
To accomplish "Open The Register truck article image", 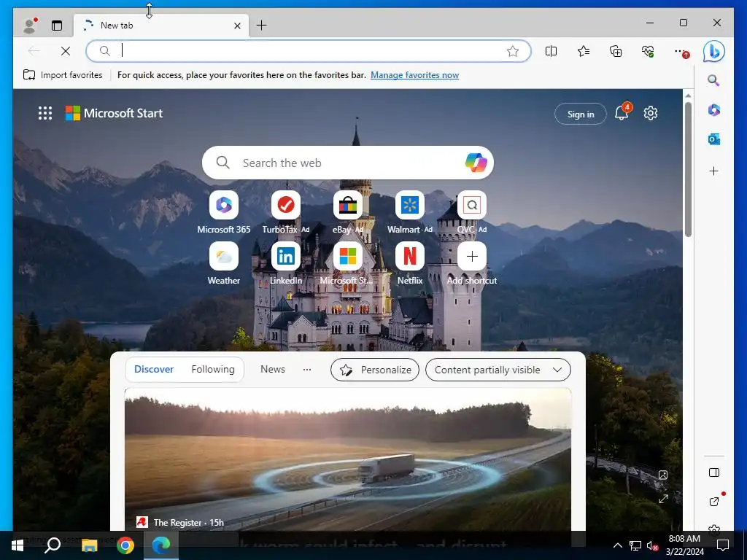I will [x=348, y=459].
